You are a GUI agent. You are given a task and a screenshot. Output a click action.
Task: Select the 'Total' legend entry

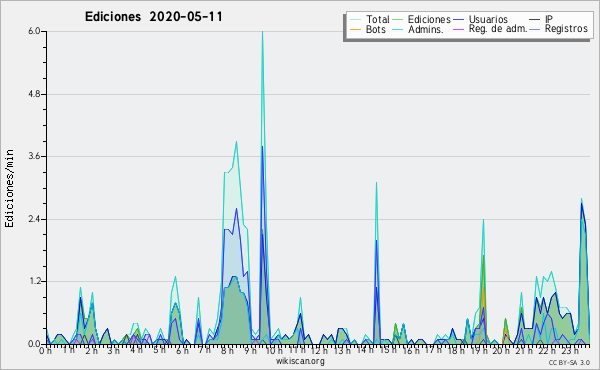pyautogui.click(x=369, y=19)
